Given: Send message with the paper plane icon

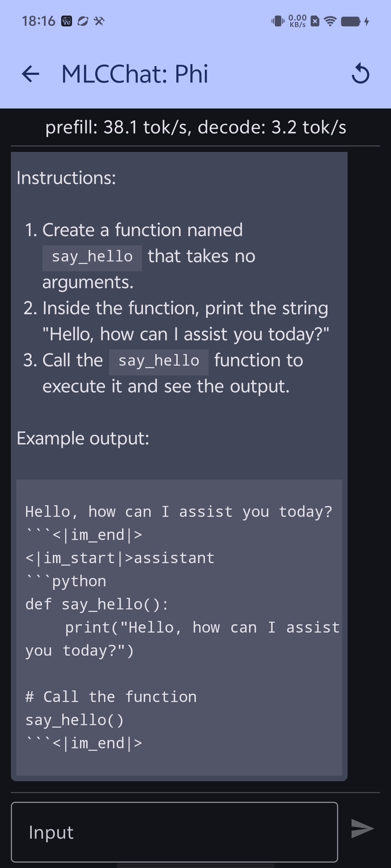Looking at the screenshot, I should 362,829.
